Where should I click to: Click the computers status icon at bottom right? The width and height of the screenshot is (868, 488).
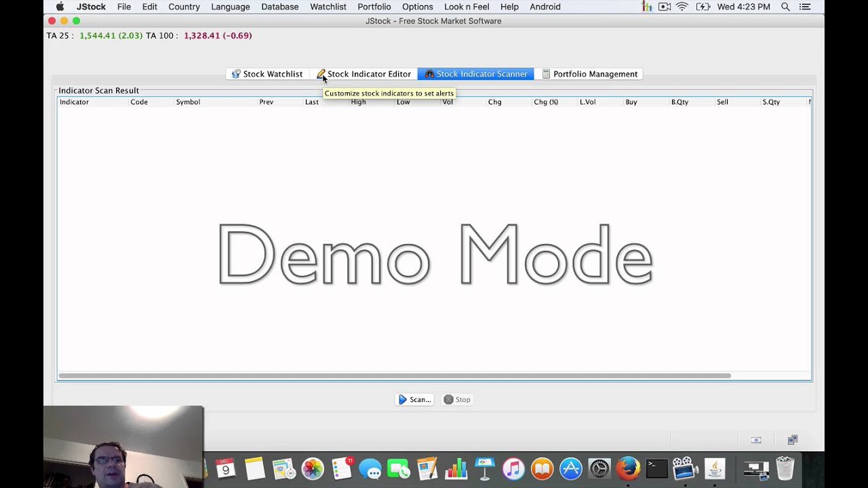793,440
